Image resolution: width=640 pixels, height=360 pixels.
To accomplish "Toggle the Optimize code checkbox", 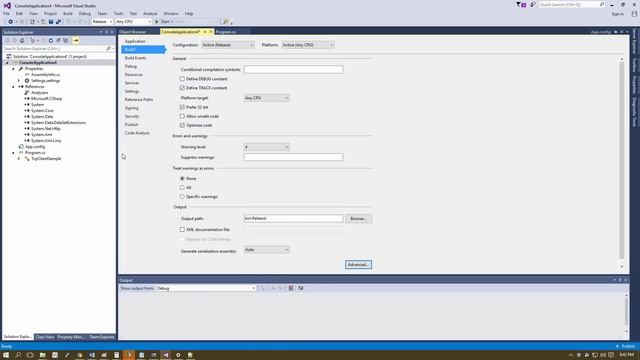I will pos(182,125).
